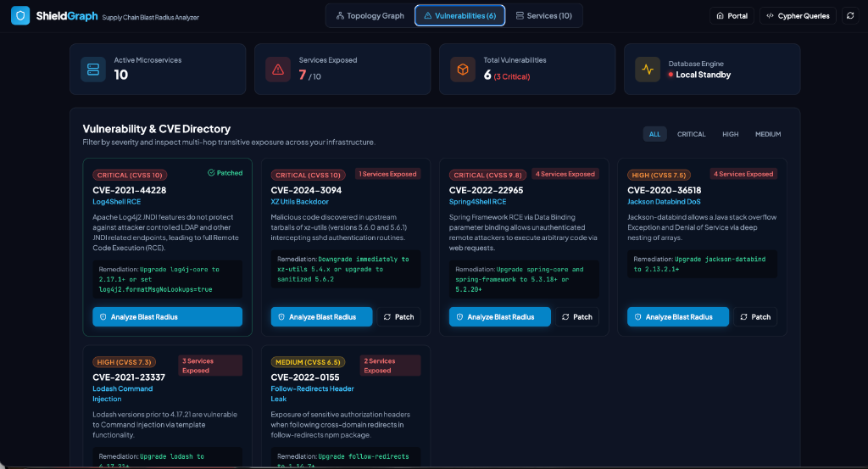Viewport: 868px width, 469px height.
Task: Click the HIGH (CVSS 7.3) badge
Action: (124, 362)
